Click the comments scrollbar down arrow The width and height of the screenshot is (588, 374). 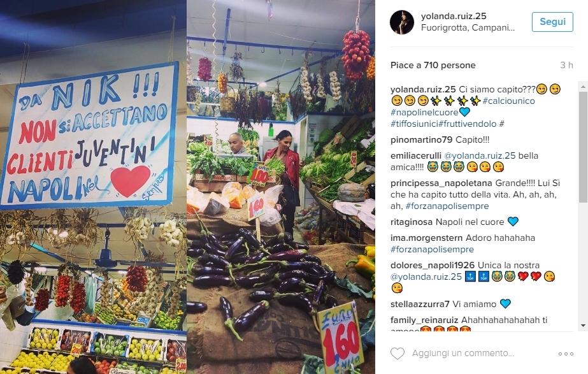click(x=583, y=326)
